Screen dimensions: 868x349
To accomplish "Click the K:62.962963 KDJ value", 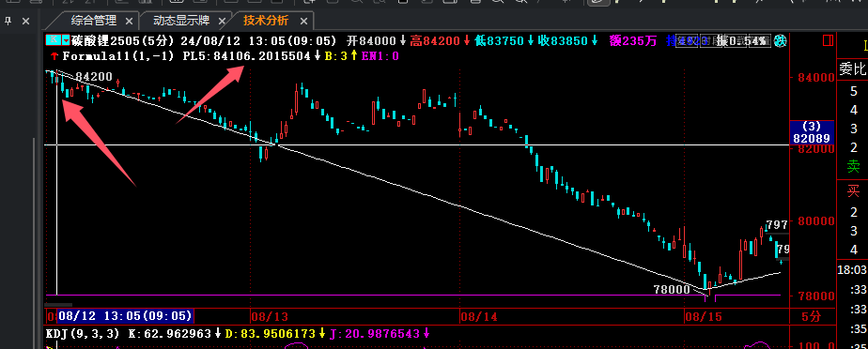I will (169, 333).
